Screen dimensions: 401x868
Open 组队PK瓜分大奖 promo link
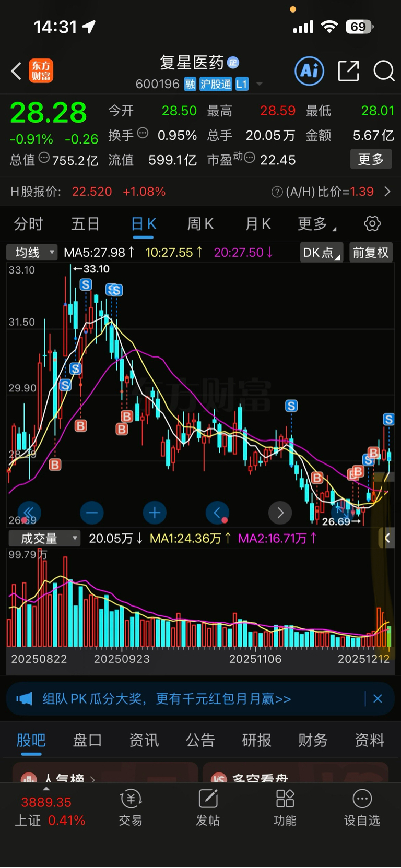coord(167,699)
